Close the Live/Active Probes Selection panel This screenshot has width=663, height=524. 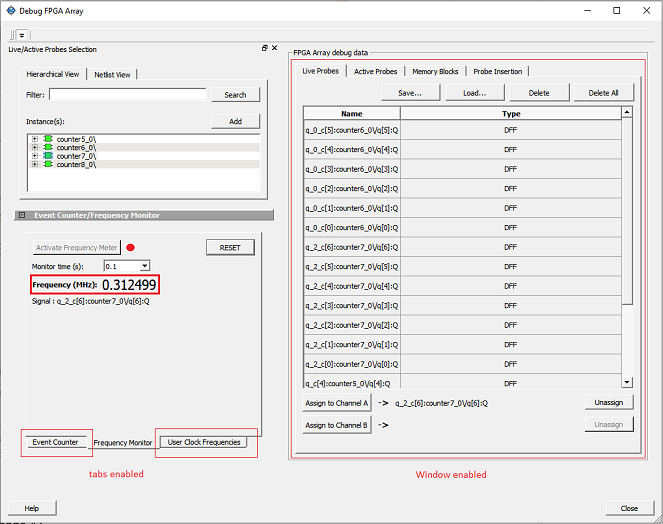(275, 48)
